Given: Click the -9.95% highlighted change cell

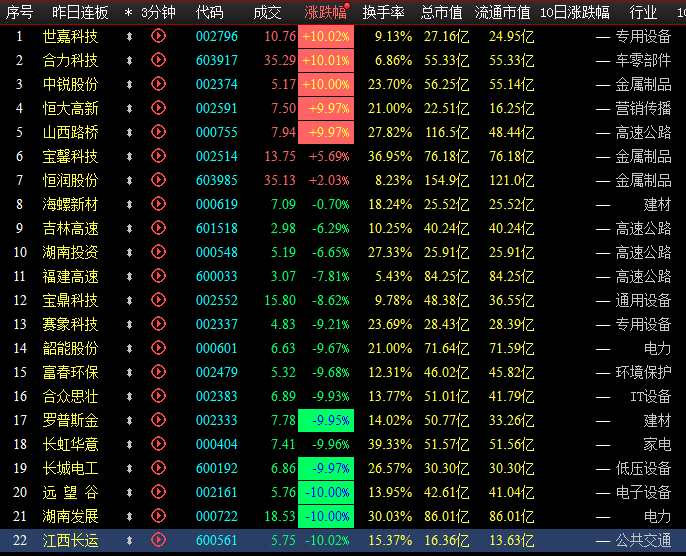Looking at the screenshot, I should [x=326, y=420].
